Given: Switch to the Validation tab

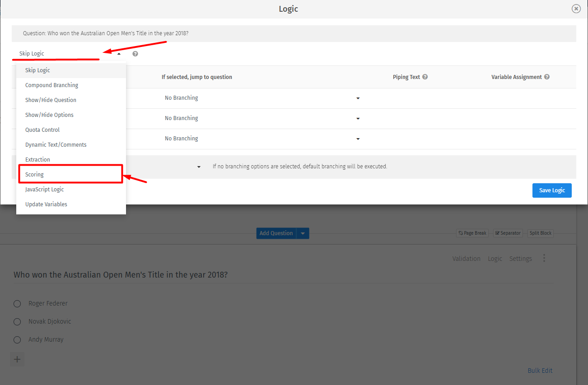Looking at the screenshot, I should [466, 258].
